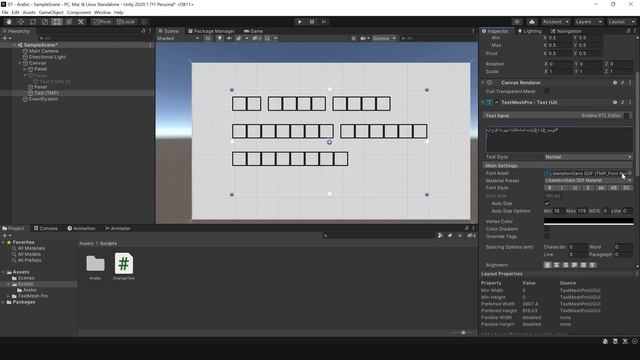Switch to the Package Manager tab
Image resolution: width=640 pixels, height=360 pixels.
(211, 31)
